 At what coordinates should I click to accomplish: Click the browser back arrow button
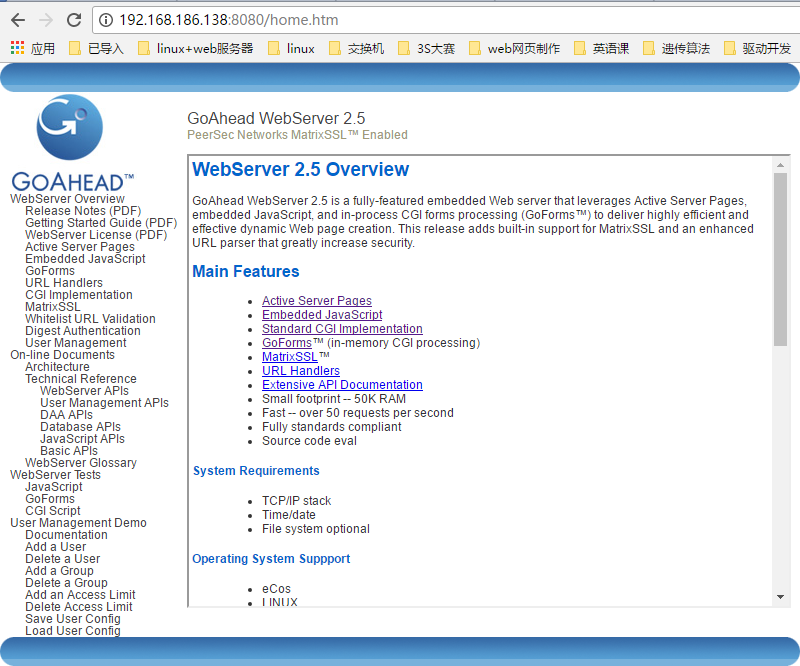coord(18,20)
